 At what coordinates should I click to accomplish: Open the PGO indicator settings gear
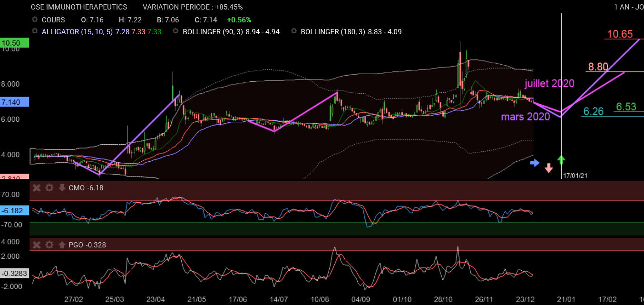coord(49,245)
